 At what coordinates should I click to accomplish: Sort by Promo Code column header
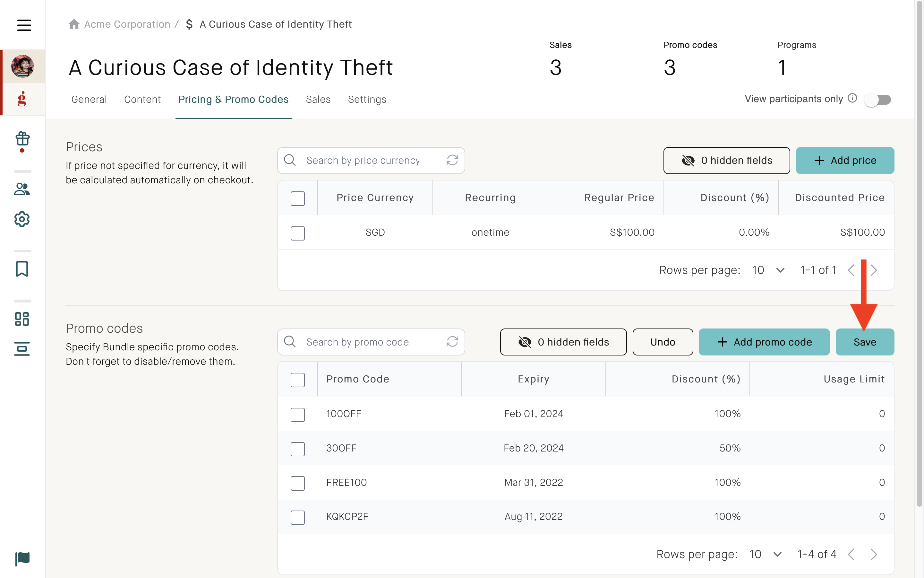point(389,379)
